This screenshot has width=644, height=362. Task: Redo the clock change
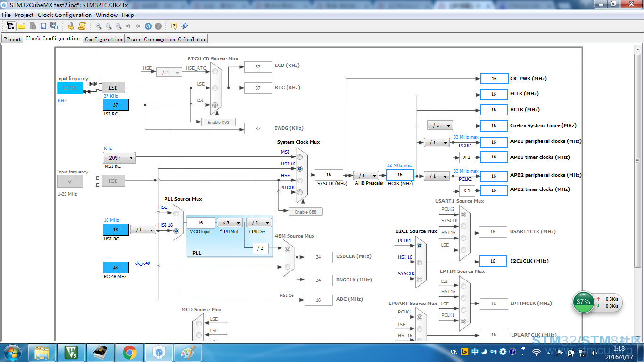tap(138, 26)
